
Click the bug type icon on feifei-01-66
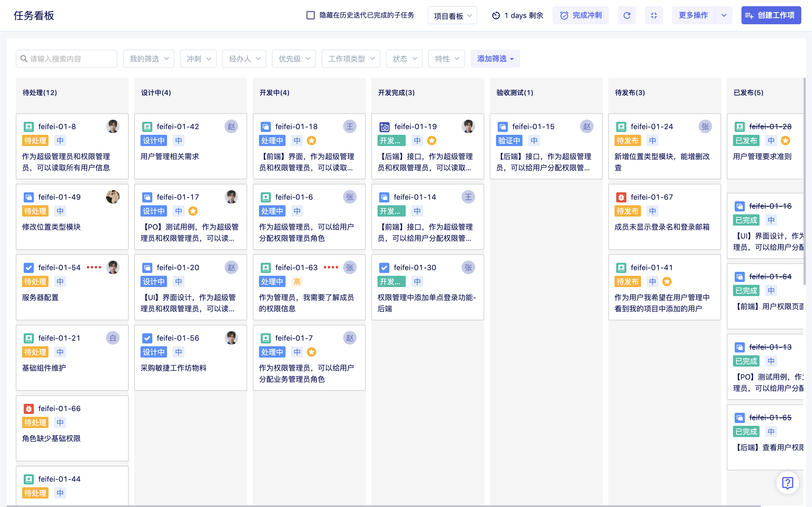coord(28,409)
